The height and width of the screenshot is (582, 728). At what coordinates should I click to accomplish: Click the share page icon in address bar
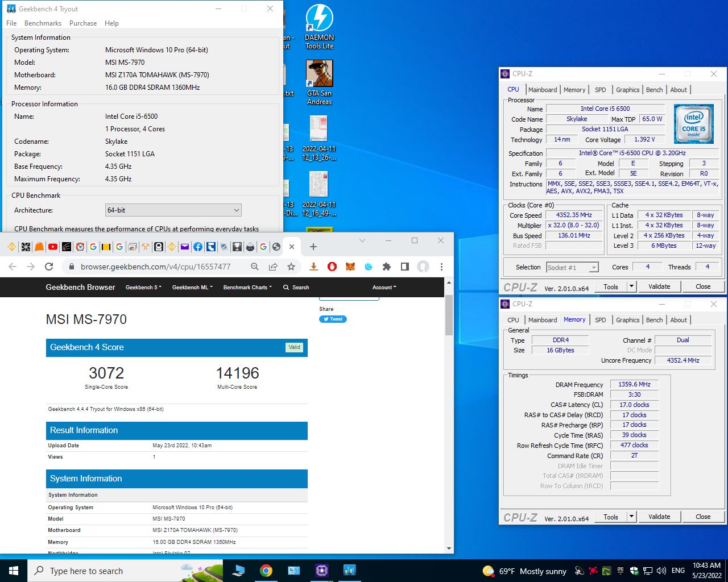273,267
